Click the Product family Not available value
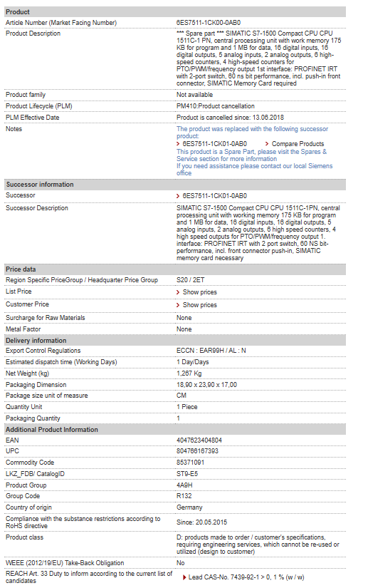The height and width of the screenshot is (588, 368). point(194,95)
